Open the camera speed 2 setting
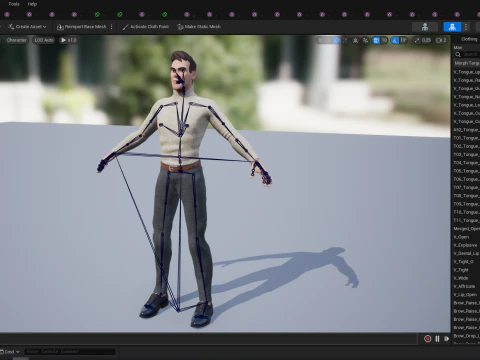This screenshot has height=360, width=480. click(441, 40)
